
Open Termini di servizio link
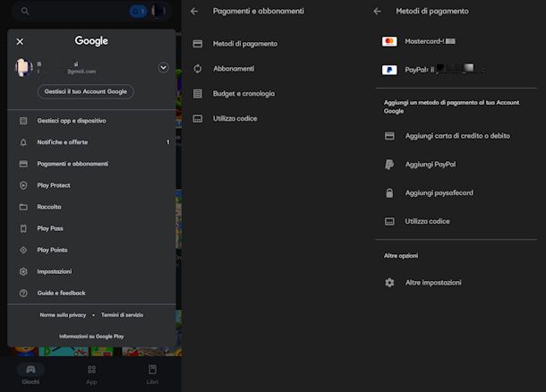[x=123, y=315]
